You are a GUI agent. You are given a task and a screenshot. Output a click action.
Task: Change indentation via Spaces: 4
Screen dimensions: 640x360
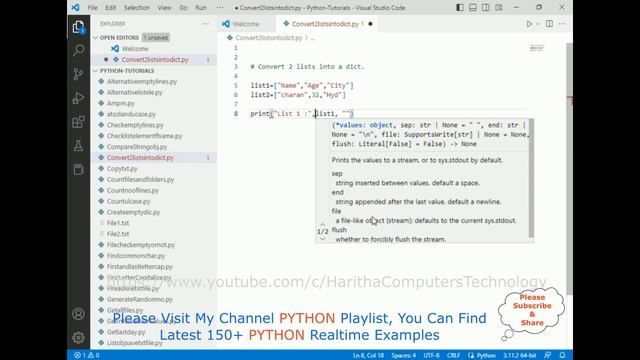click(x=403, y=355)
